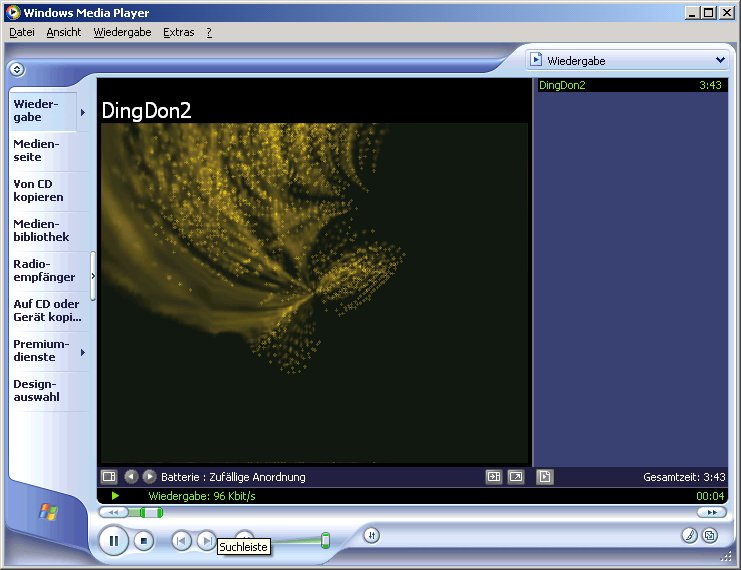Click the volume slider handle
This screenshot has width=741, height=570.
pos(325,541)
